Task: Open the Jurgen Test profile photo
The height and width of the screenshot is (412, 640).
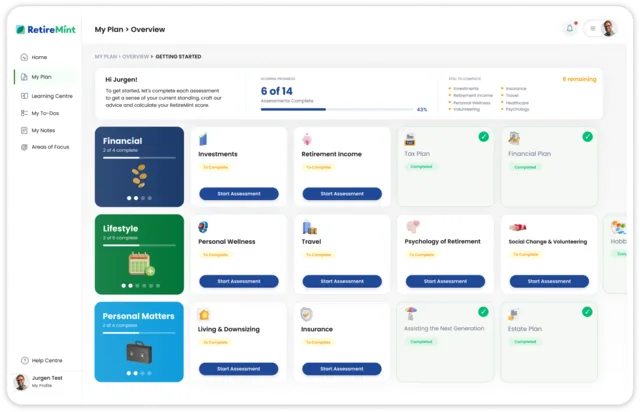Action: pos(21,382)
